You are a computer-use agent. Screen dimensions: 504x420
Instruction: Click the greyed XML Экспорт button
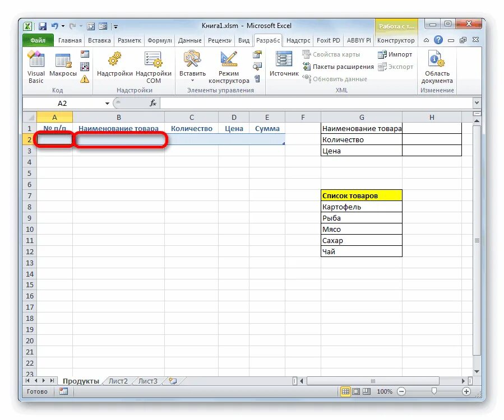point(395,67)
